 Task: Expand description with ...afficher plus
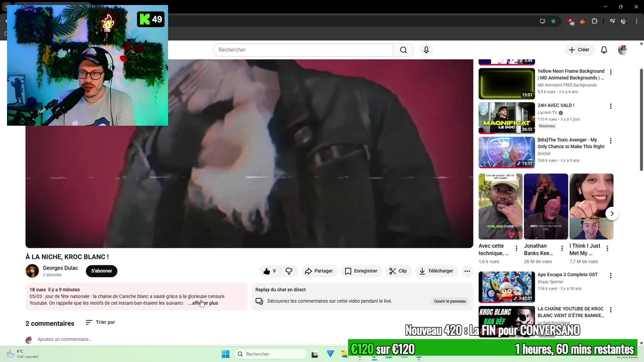pyautogui.click(x=203, y=303)
